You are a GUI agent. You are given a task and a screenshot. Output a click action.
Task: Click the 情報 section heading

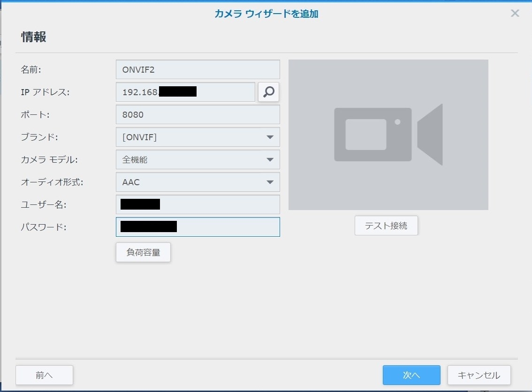click(34, 37)
